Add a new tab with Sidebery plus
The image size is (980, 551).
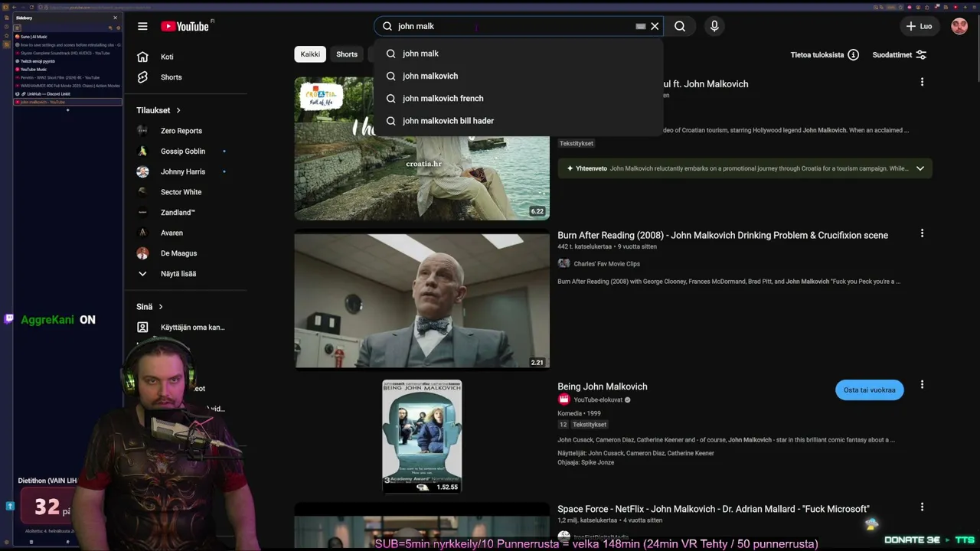click(67, 110)
